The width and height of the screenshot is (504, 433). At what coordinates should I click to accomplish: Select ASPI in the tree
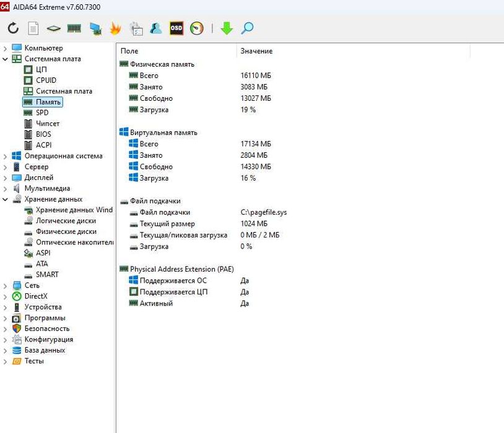pyautogui.click(x=43, y=253)
